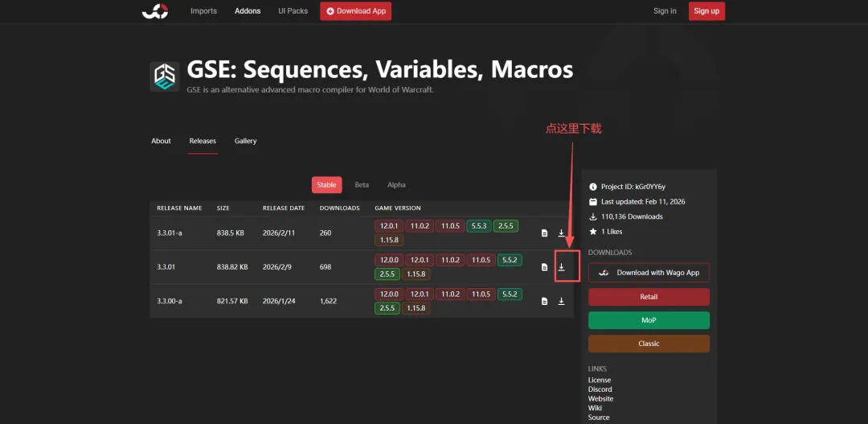Click 12.0.1 tag in 3.3.01-a row
868x424 pixels.
click(x=387, y=226)
